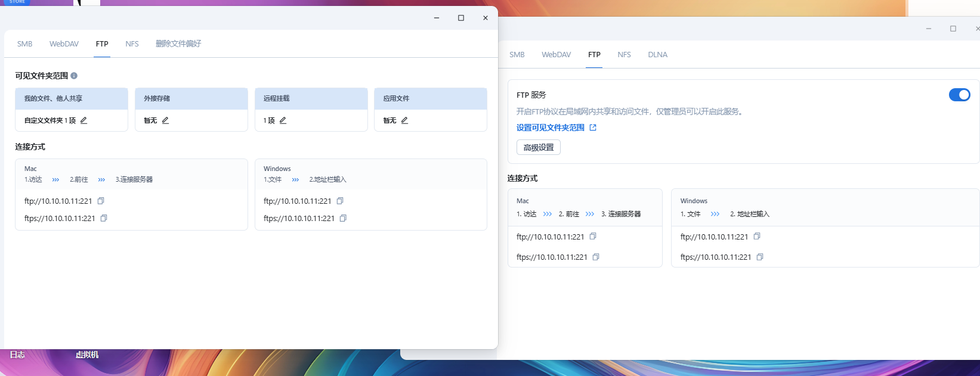Screen dimensions: 980x376
Task: Copy Mac ftp address in right window
Action: [593, 237]
